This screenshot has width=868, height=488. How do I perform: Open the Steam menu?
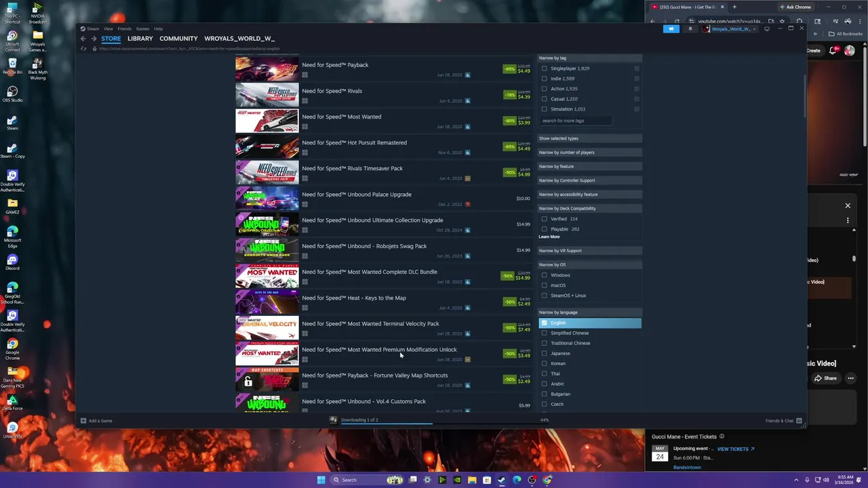(93, 28)
